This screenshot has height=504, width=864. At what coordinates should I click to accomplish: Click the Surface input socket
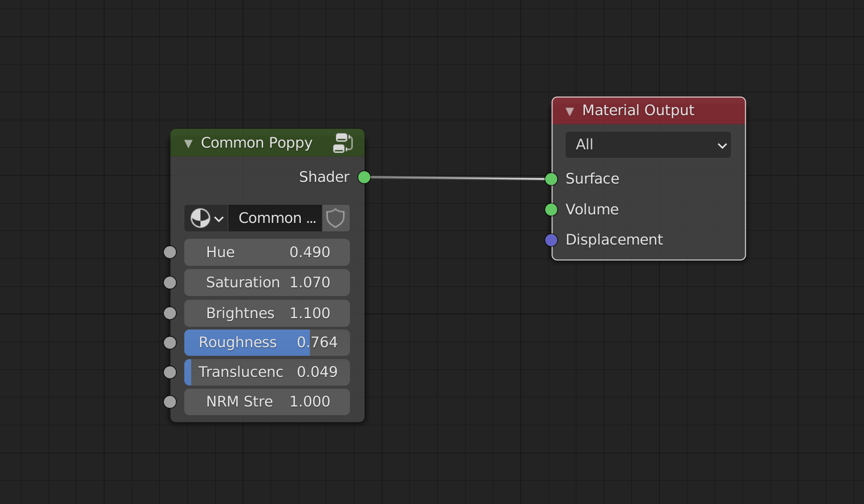(x=551, y=179)
